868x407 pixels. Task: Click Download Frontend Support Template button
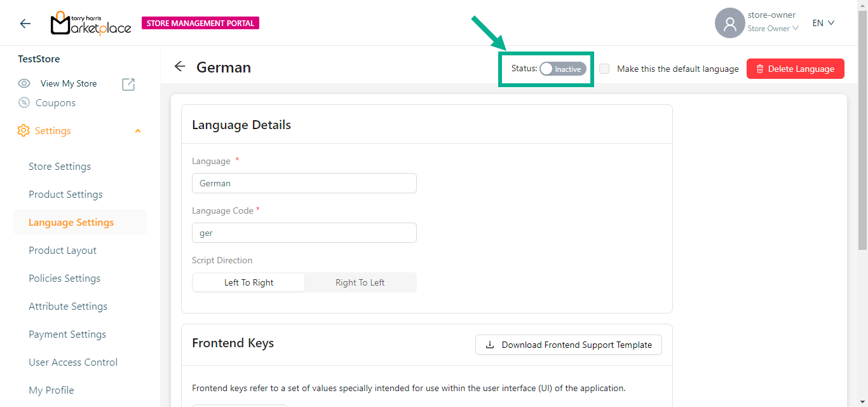click(x=568, y=345)
